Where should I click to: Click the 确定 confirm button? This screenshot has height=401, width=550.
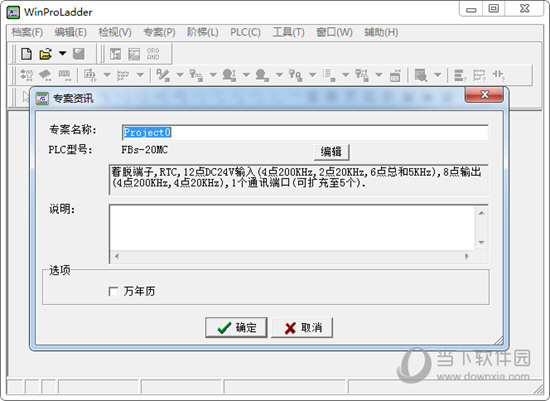click(x=236, y=328)
